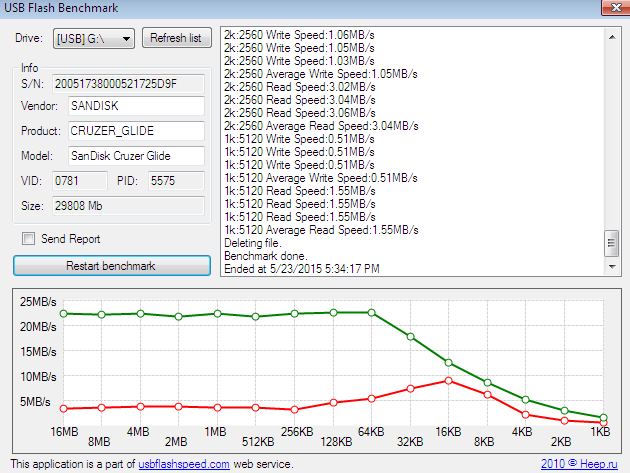630x473 pixels.
Task: Click the 25MB/s axis label
Action: pyautogui.click(x=38, y=302)
